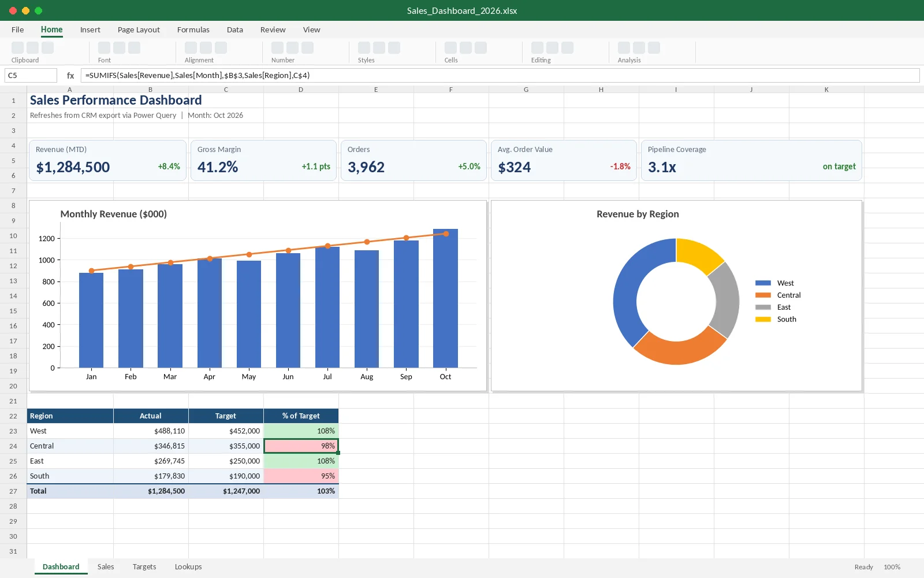924x578 pixels.
Task: Click the first icon in Number group
Action: click(x=278, y=48)
